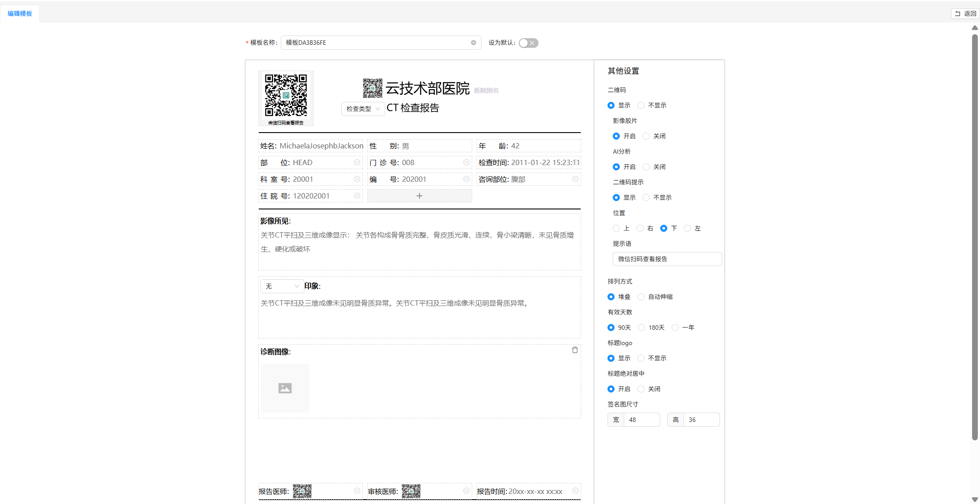The image size is (980, 504).
Task: Clear the 报告医师 signature field
Action: (357, 490)
